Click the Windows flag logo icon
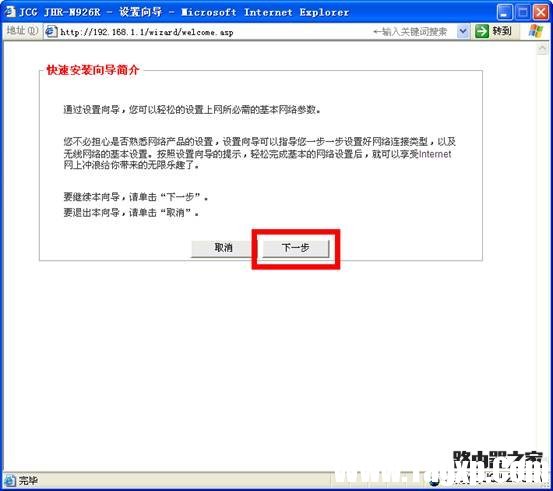 click(x=535, y=31)
